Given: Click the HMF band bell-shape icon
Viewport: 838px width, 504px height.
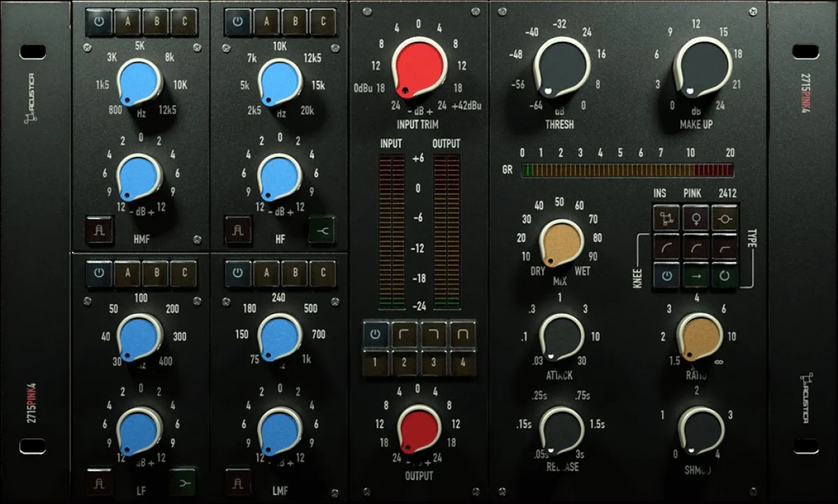Looking at the screenshot, I should click(99, 229).
